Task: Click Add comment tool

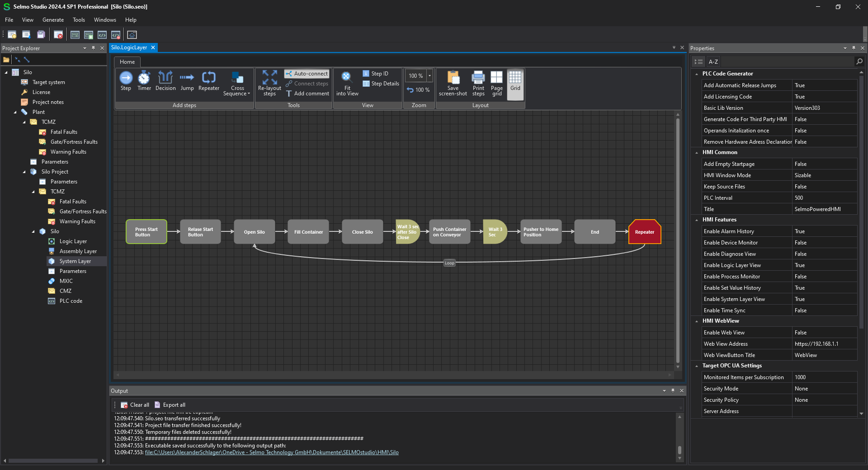Action: [307, 94]
